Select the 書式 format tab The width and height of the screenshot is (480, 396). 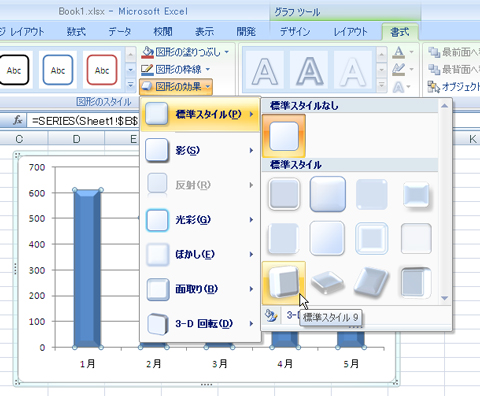point(400,32)
